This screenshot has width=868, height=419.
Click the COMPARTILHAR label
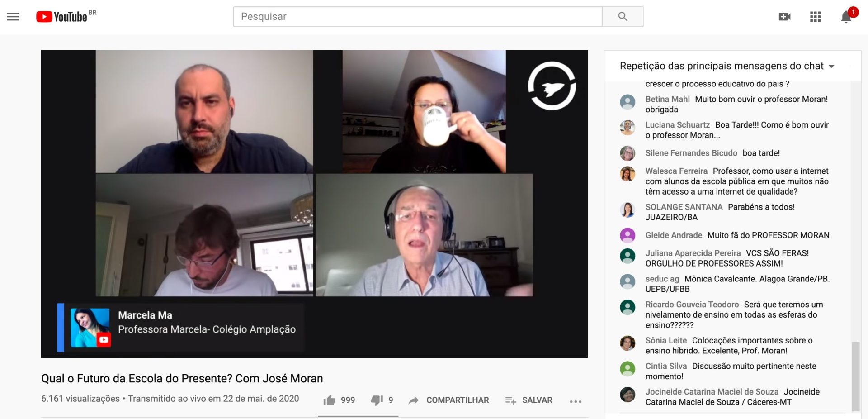click(458, 400)
